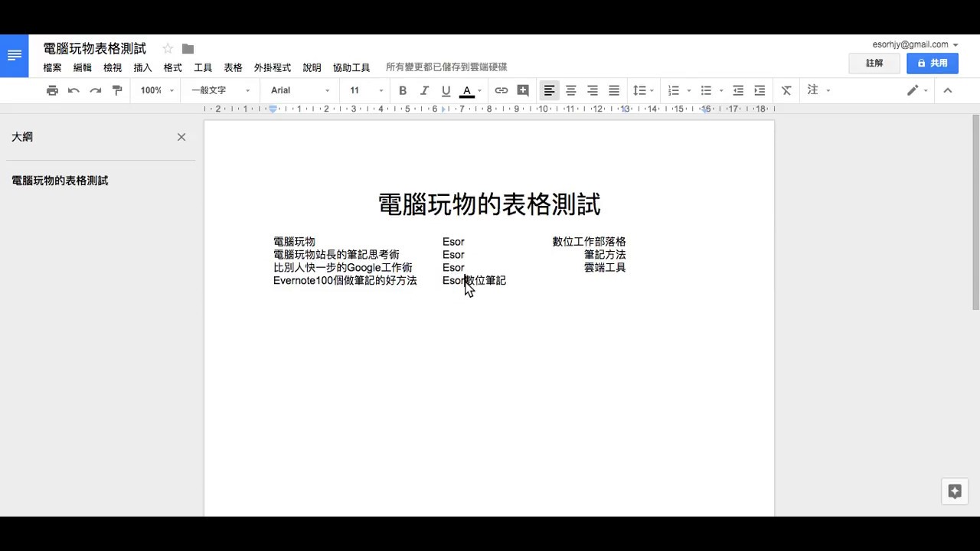Click the text 數位工作部落格
Screen dimensions: 980x551
coord(590,242)
